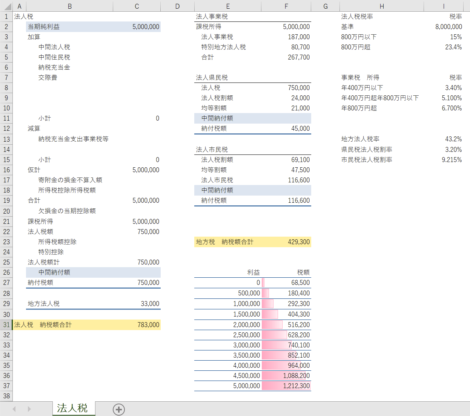470x416 pixels.
Task: Click cell with pink bar value 1,212,300
Action: [286, 386]
